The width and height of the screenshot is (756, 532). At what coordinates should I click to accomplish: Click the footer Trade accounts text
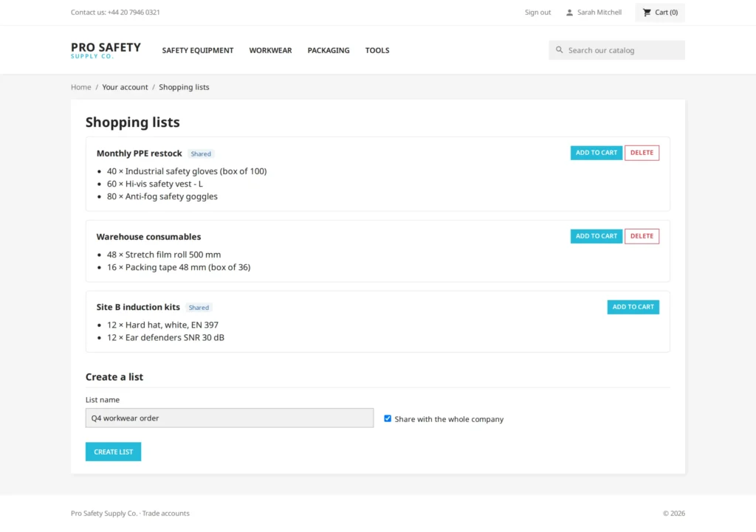pos(166,514)
